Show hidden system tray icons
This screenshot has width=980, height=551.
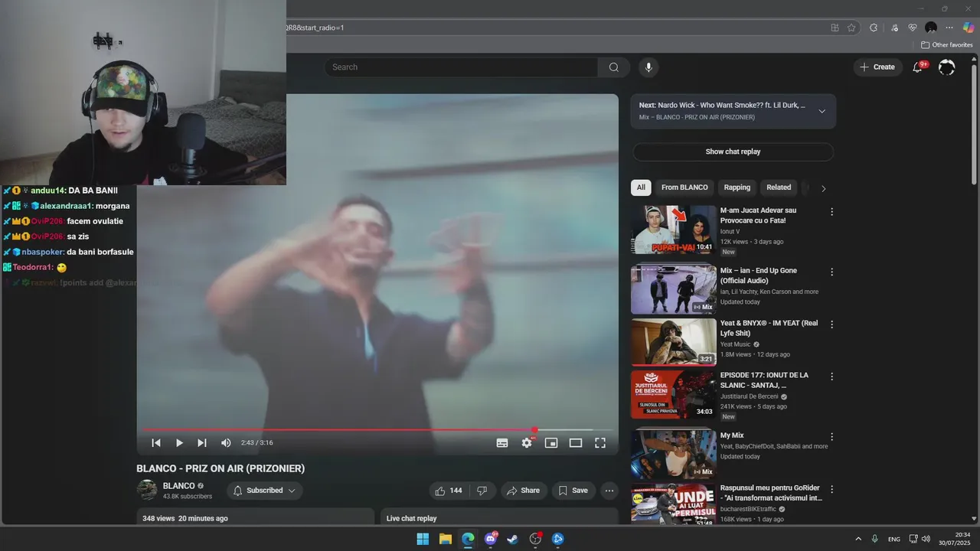pyautogui.click(x=857, y=539)
